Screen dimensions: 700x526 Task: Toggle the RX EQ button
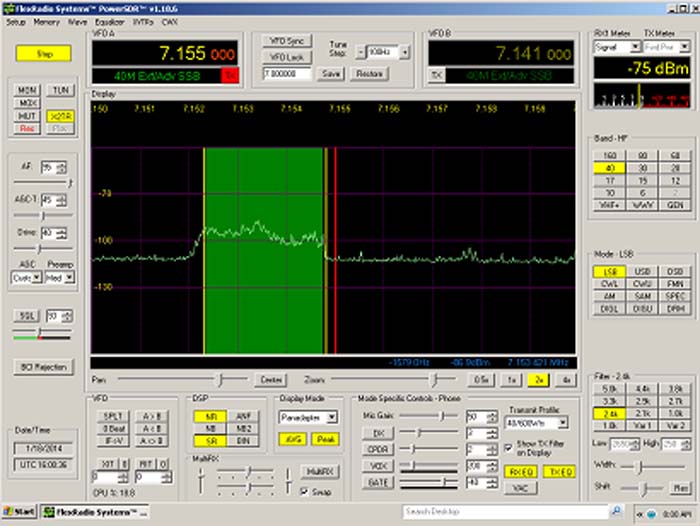[x=521, y=472]
